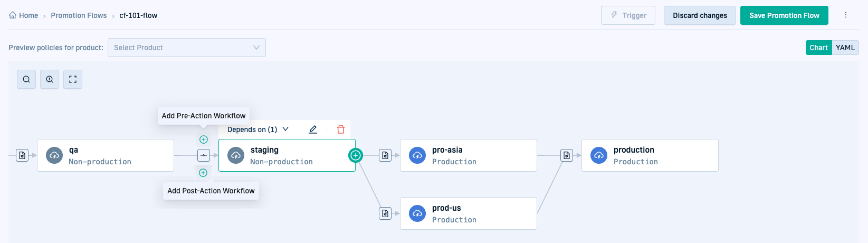868x243 pixels.
Task: Click the fit-to-screen icon
Action: tap(73, 79)
